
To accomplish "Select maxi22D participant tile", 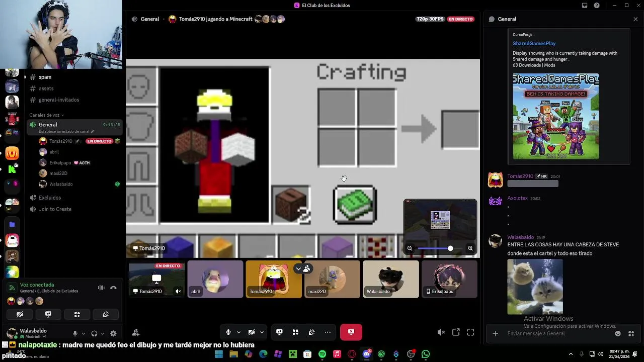I will [x=332, y=279].
